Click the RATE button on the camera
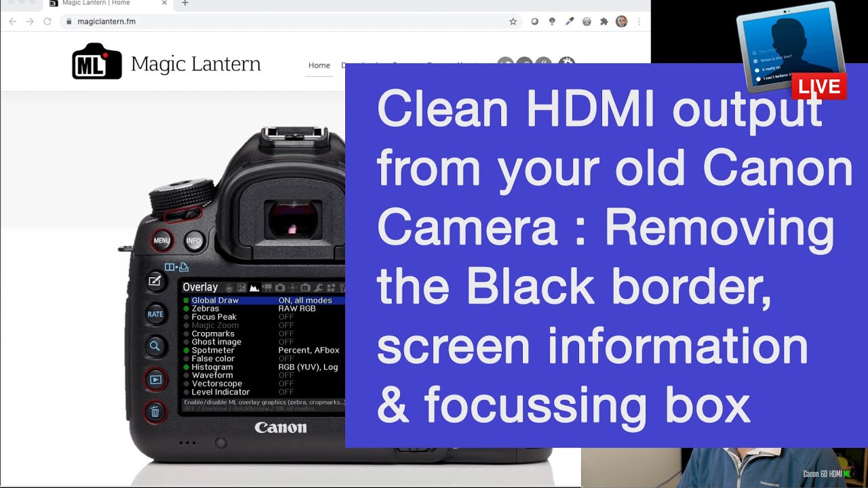 point(155,314)
